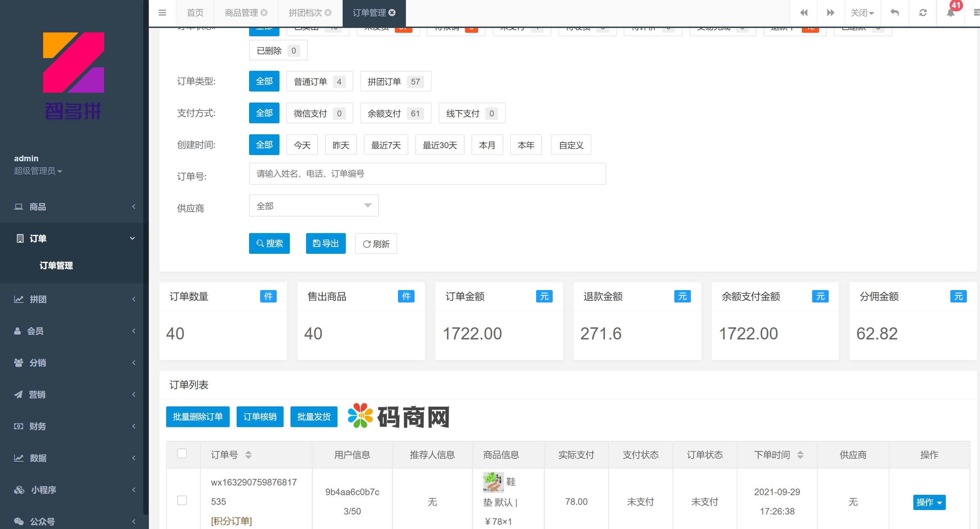Viewport: 980px width, 529px height.
Task: Open the 供应商 dropdown
Action: [313, 206]
